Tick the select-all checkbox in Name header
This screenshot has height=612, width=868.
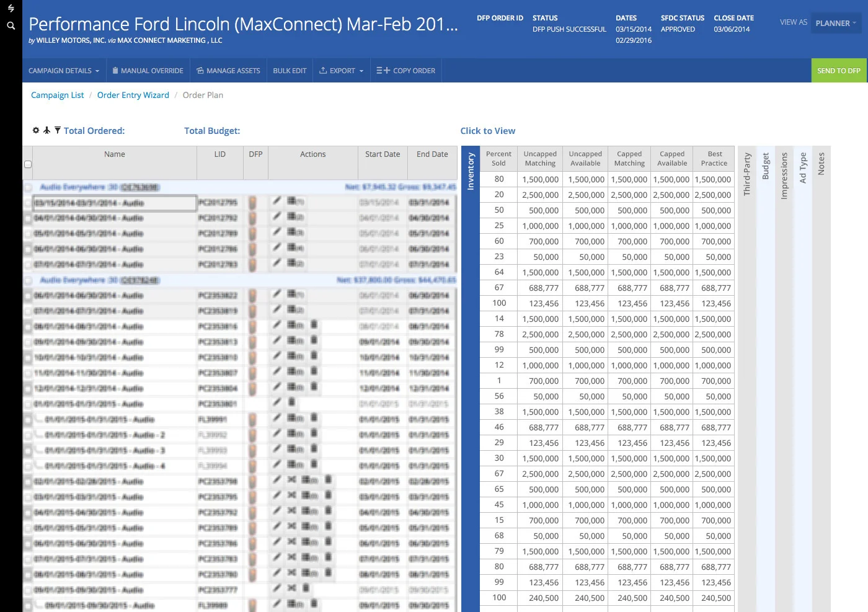28,164
